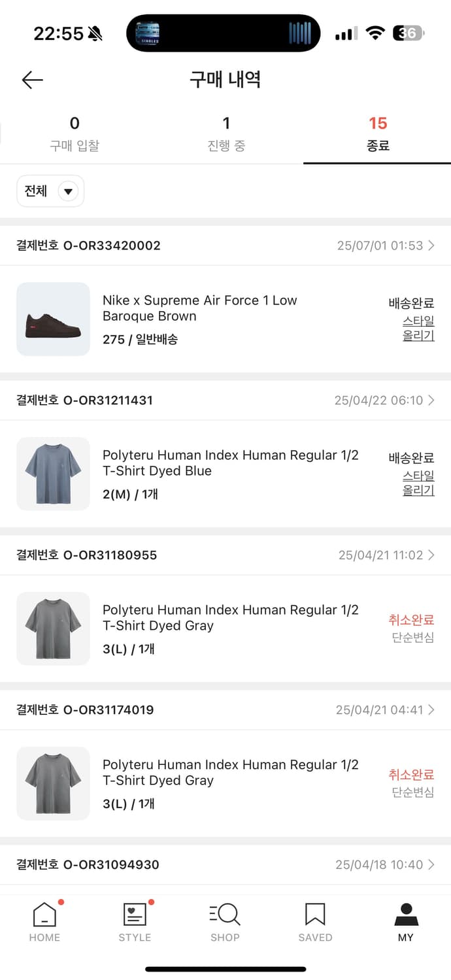This screenshot has height=980, width=451.
Task: Click 스타일 올리기 for Dyed Blue T-Shirt
Action: coord(418,483)
